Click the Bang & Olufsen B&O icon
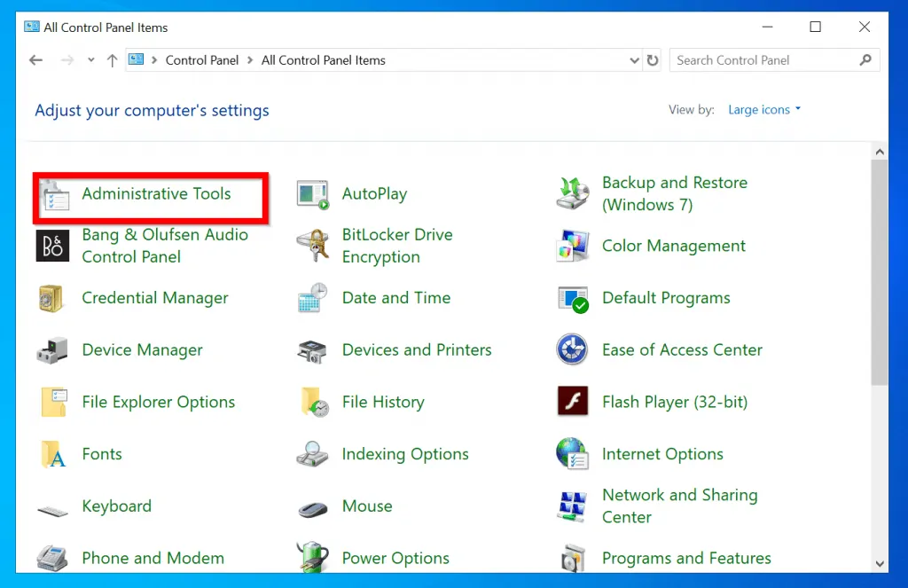This screenshot has width=908, height=588. pyautogui.click(x=52, y=246)
